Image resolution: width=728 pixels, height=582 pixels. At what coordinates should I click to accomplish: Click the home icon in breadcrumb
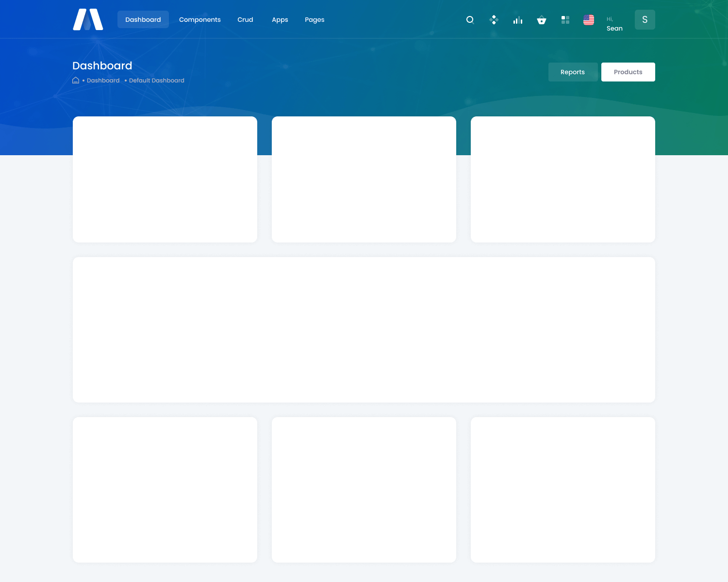click(x=76, y=81)
